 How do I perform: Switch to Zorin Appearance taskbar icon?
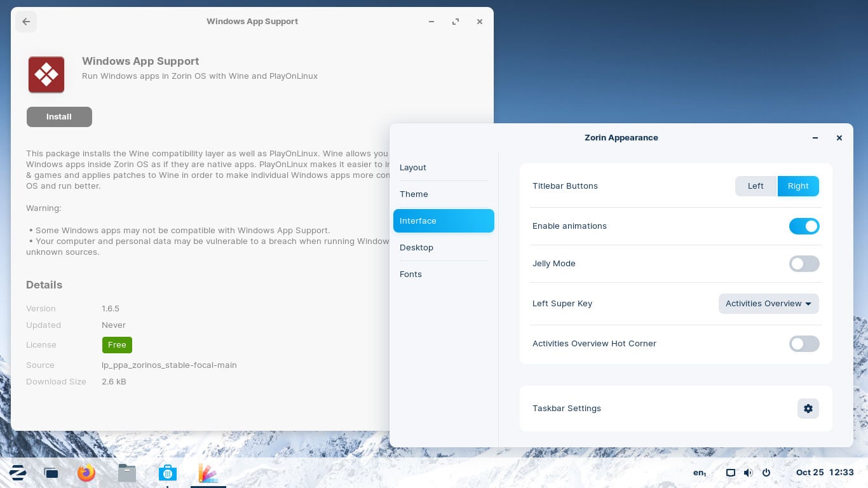point(208,473)
